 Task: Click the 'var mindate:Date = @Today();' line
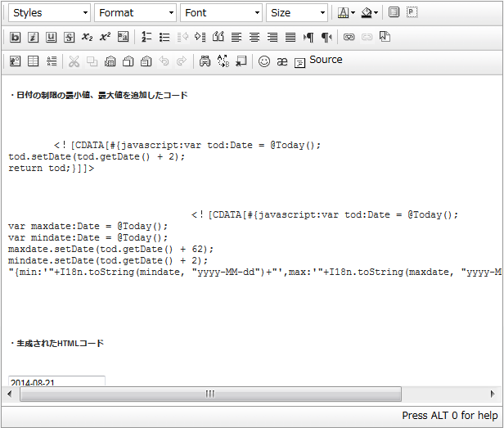[88, 237]
